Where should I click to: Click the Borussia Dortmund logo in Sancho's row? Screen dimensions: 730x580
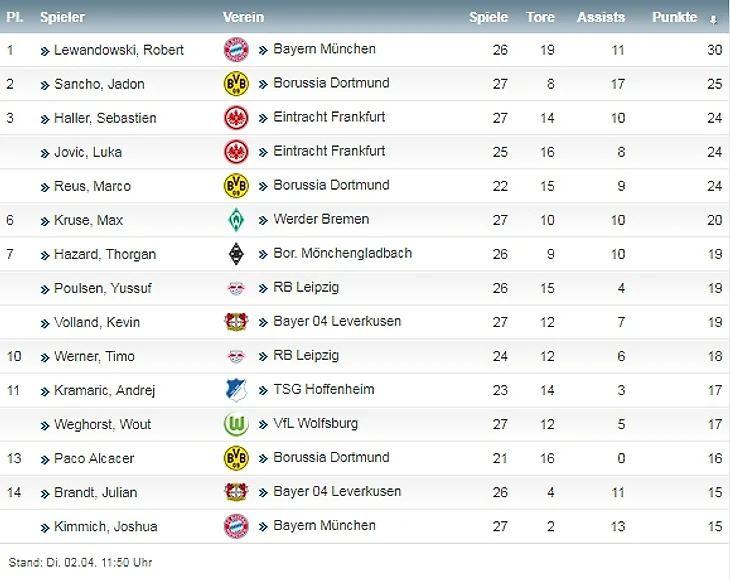(236, 84)
